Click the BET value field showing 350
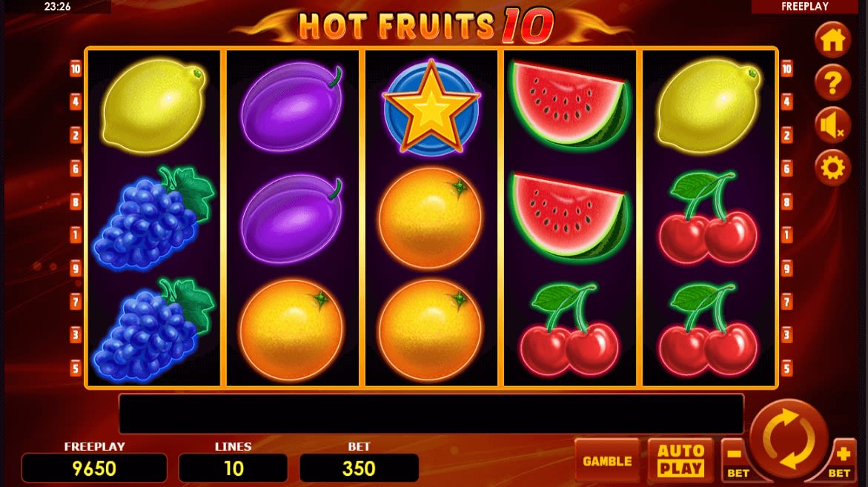 359,468
